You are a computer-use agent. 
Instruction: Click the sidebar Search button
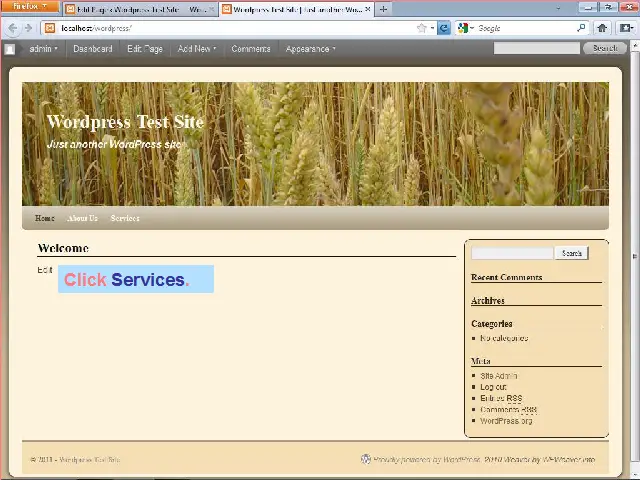[571, 253]
